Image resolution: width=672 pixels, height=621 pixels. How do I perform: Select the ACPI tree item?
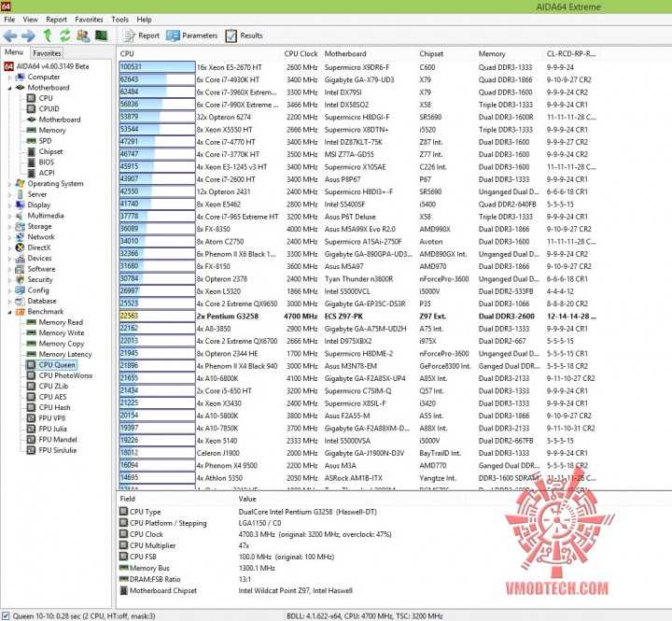pyautogui.click(x=47, y=174)
